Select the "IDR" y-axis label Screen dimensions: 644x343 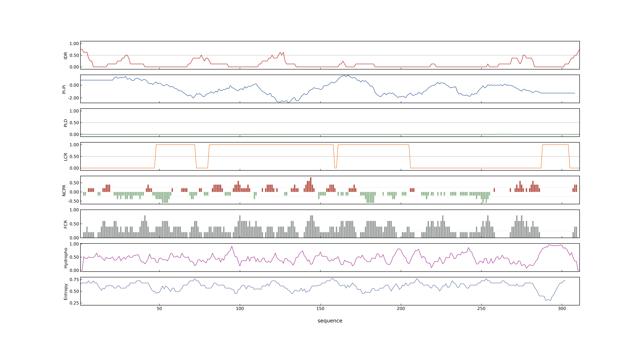tap(66, 55)
